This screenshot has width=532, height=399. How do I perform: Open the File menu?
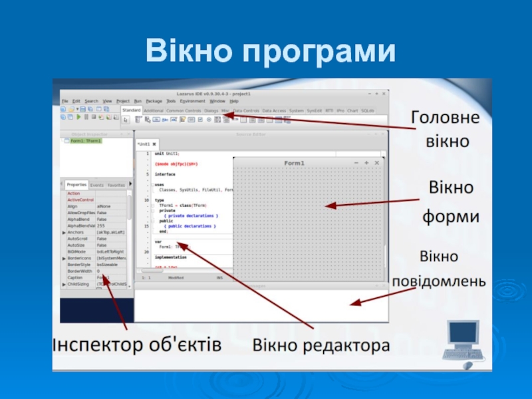65,101
